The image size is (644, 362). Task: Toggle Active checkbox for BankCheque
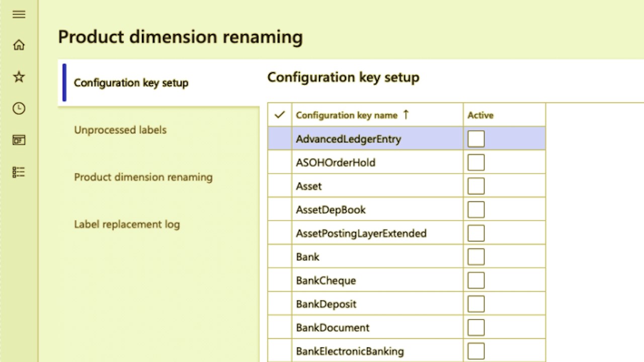click(476, 281)
